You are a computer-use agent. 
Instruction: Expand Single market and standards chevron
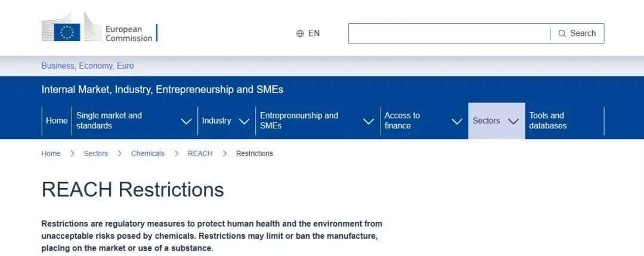186,121
